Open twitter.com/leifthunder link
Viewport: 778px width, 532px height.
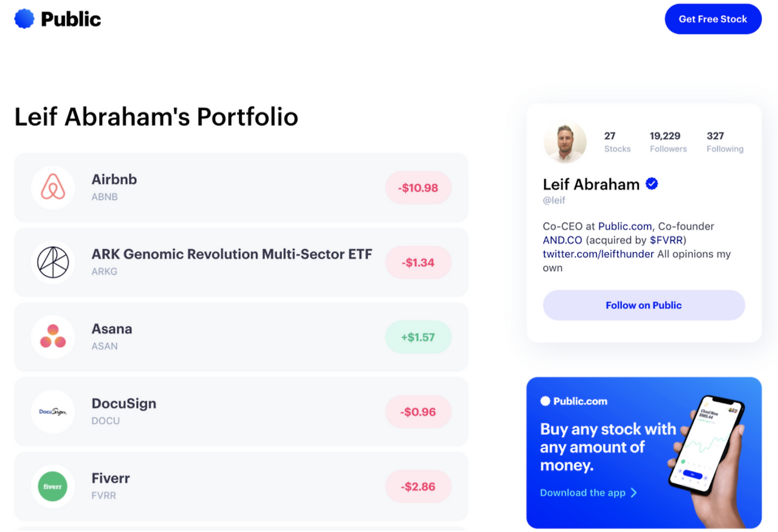pyautogui.click(x=598, y=254)
